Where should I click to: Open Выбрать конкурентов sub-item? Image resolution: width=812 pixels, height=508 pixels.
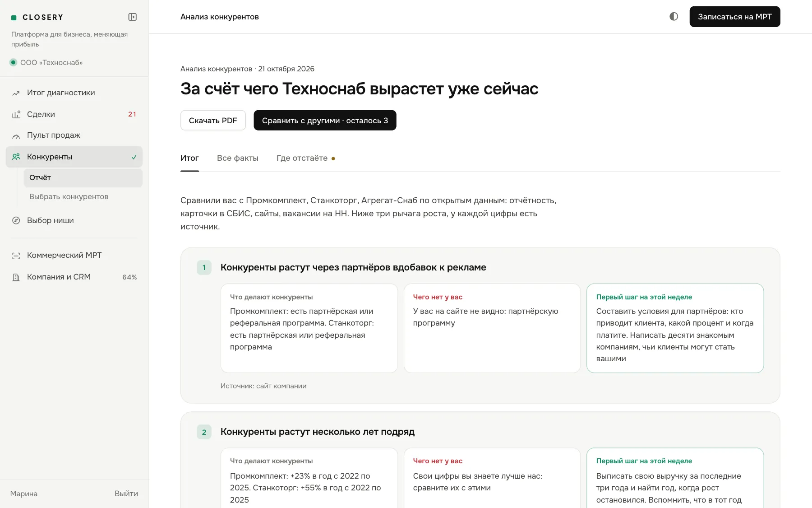point(83,196)
